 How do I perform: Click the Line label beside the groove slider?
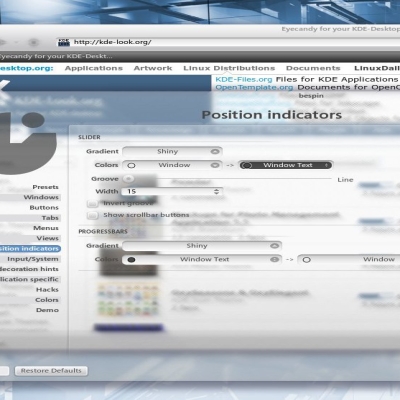click(x=345, y=180)
